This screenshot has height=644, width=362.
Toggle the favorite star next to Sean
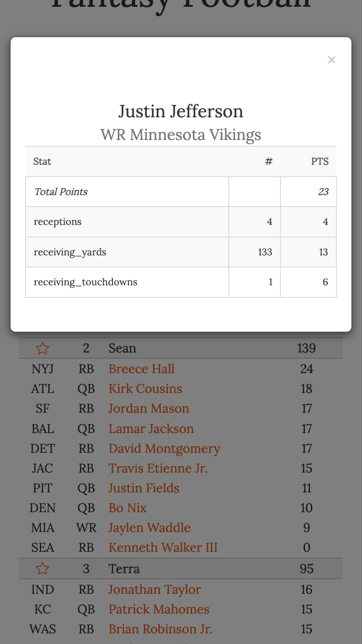42,348
